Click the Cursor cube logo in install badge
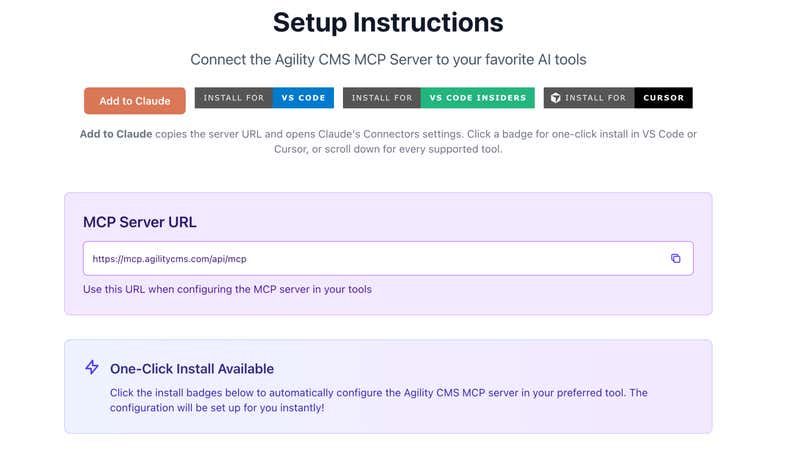The image size is (800, 452). [556, 98]
